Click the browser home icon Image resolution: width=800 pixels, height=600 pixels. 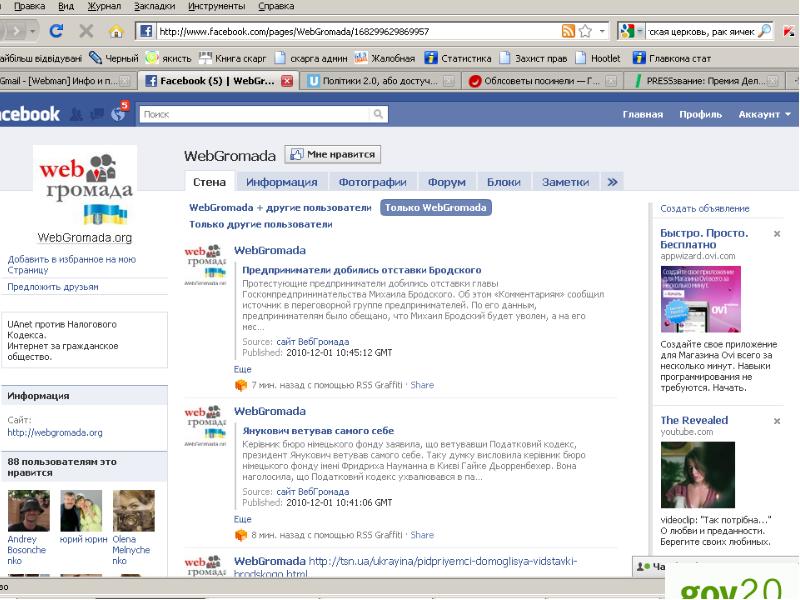116,31
